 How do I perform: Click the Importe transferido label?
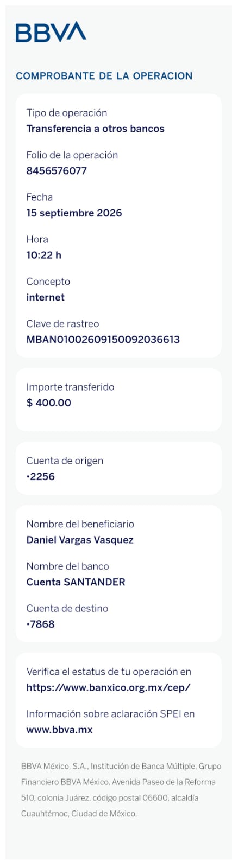coord(70,387)
